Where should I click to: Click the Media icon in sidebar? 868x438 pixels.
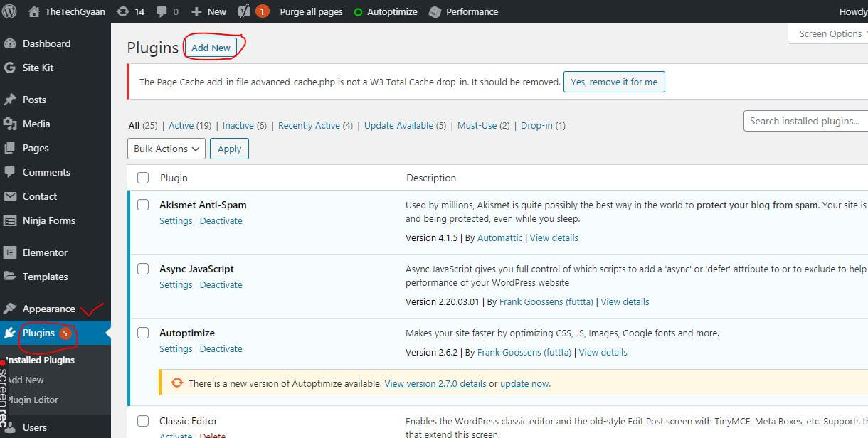[10, 124]
